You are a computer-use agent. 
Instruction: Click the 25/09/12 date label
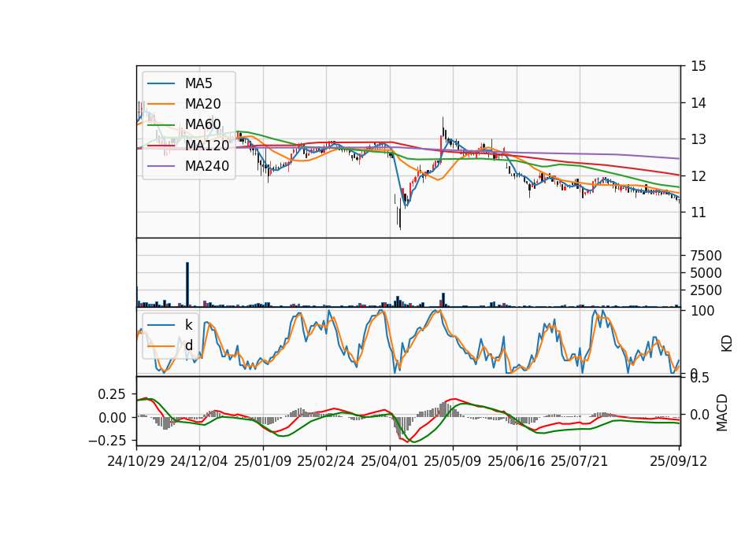[x=679, y=461]
